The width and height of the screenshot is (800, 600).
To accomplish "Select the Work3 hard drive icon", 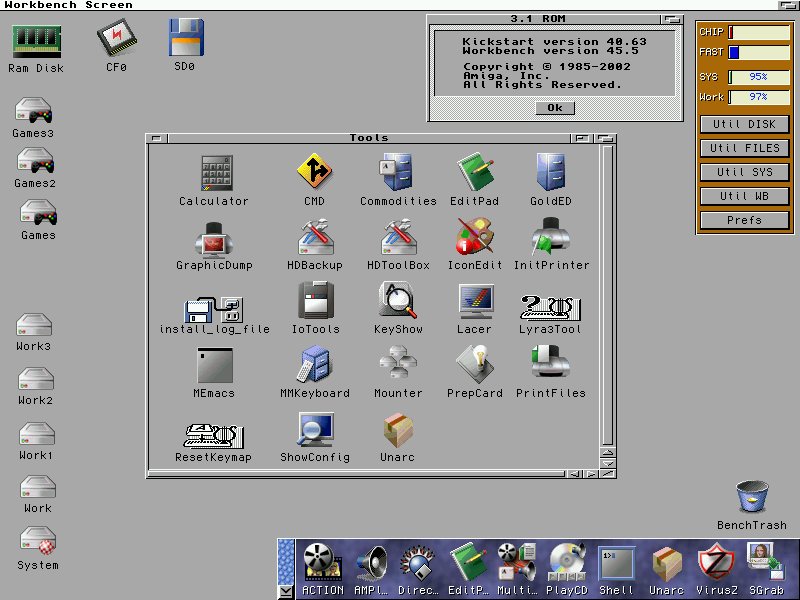I will click(34, 325).
